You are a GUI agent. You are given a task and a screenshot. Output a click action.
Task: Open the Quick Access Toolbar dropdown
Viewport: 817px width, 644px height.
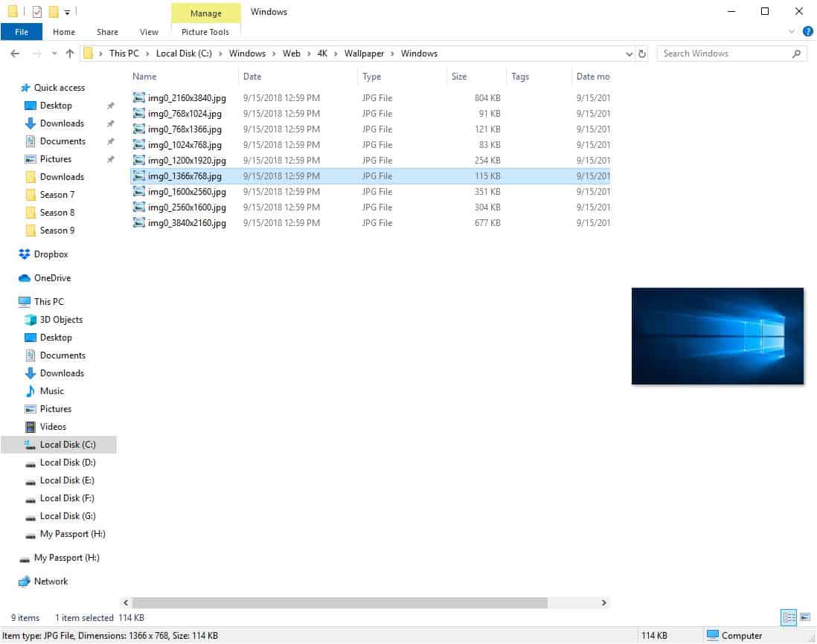click(x=67, y=12)
